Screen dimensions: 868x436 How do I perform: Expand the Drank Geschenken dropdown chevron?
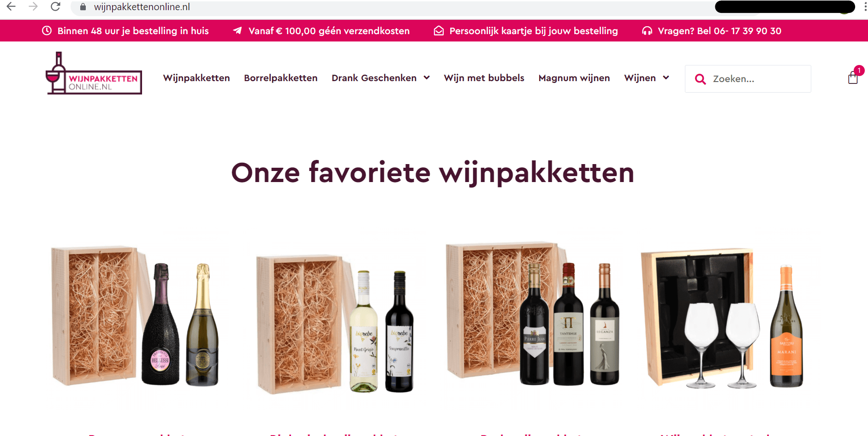[427, 78]
